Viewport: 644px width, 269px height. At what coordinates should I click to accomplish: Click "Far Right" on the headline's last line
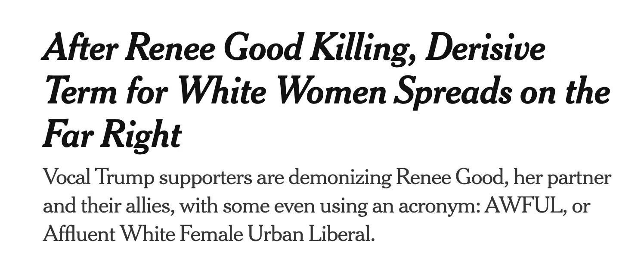coord(112,134)
